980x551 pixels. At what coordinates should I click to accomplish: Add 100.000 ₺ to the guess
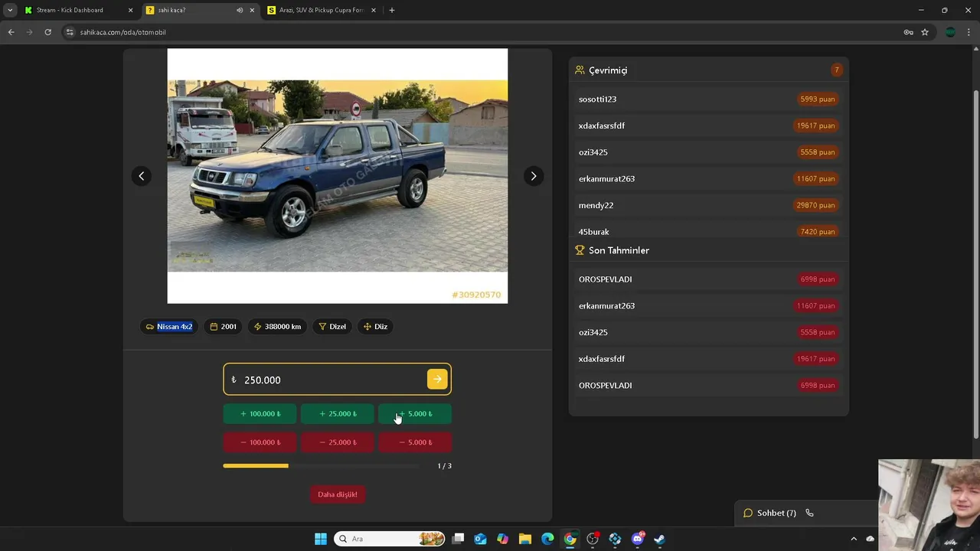[260, 414]
